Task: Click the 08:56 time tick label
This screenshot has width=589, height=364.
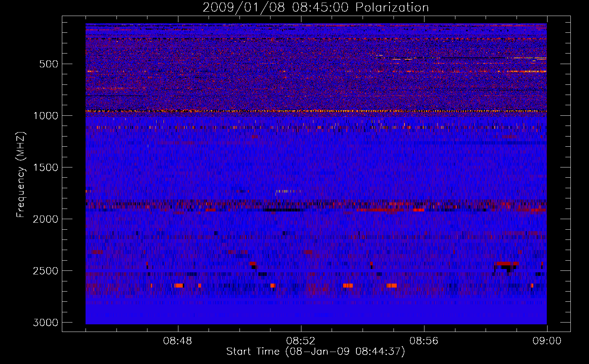Action: 424,341
